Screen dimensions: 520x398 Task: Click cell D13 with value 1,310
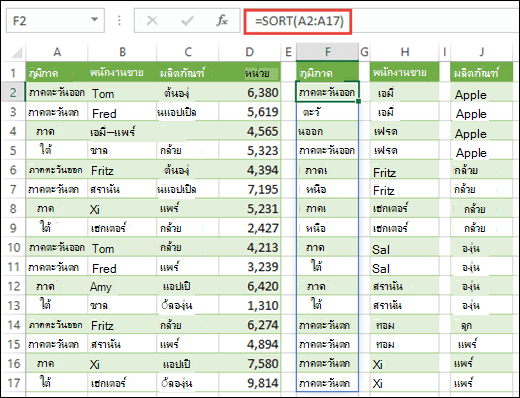coord(249,305)
